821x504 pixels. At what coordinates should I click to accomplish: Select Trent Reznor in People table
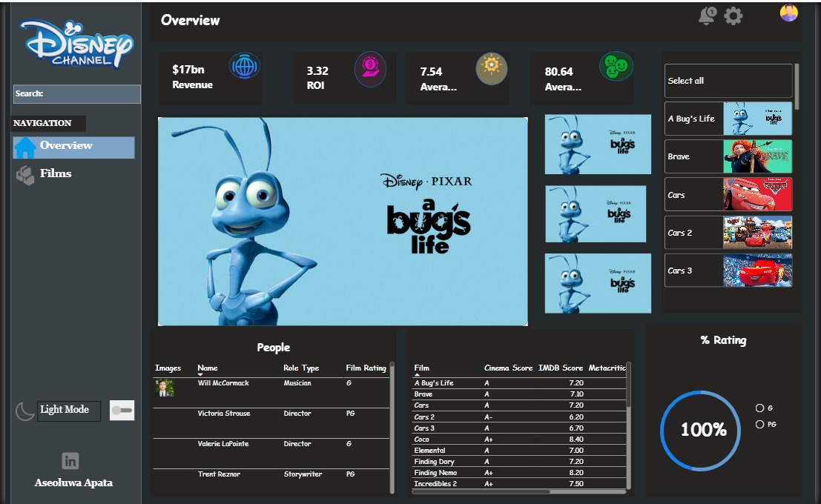[x=219, y=474]
